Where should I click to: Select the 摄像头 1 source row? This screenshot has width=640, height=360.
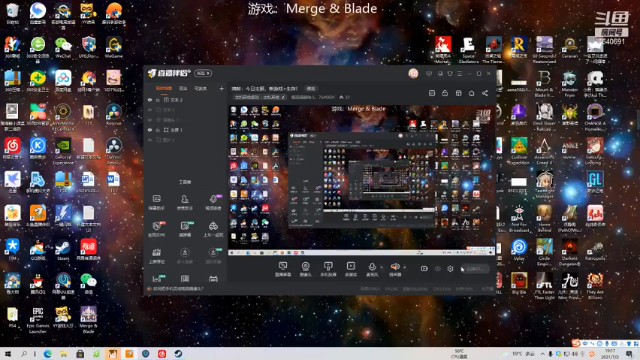[x=185, y=120]
